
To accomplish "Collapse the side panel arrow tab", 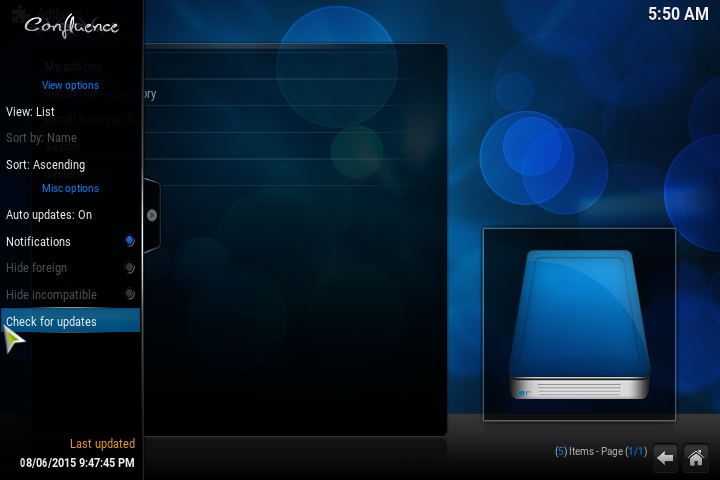I will (152, 215).
